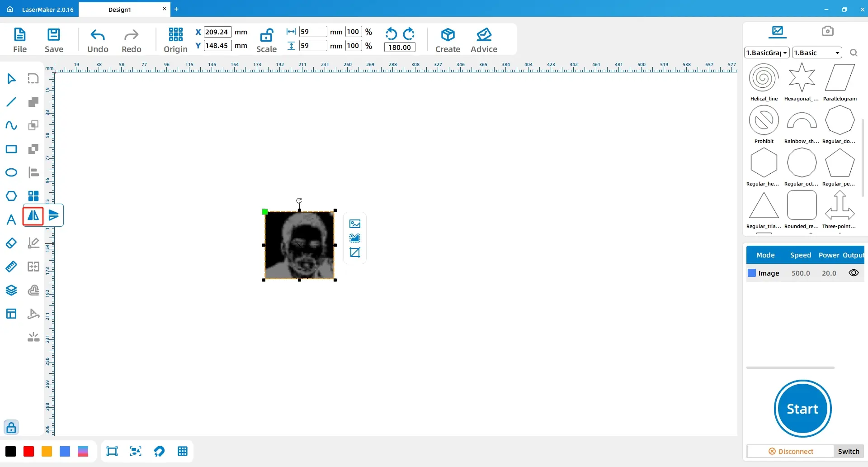Select the gradient color swatch

tap(83, 451)
